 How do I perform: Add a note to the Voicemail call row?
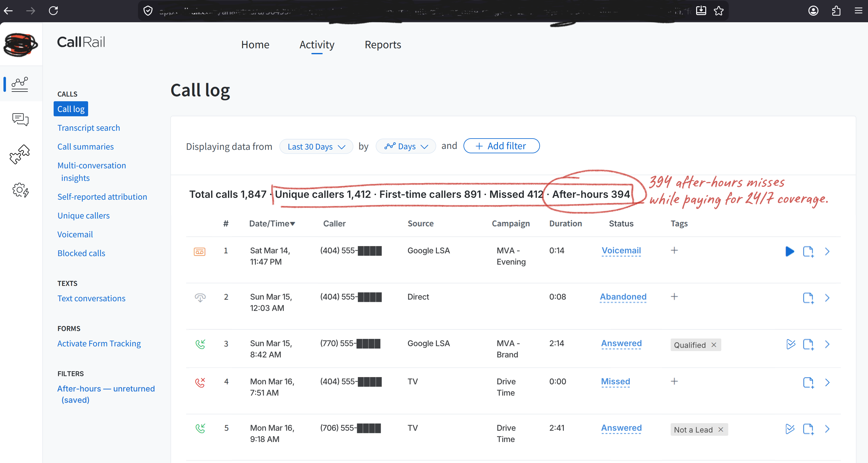[808, 251]
